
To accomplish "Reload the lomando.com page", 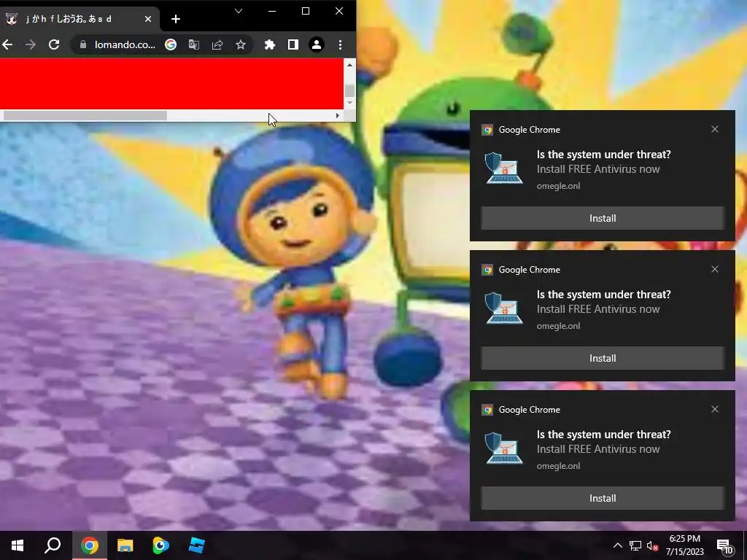I will point(54,44).
